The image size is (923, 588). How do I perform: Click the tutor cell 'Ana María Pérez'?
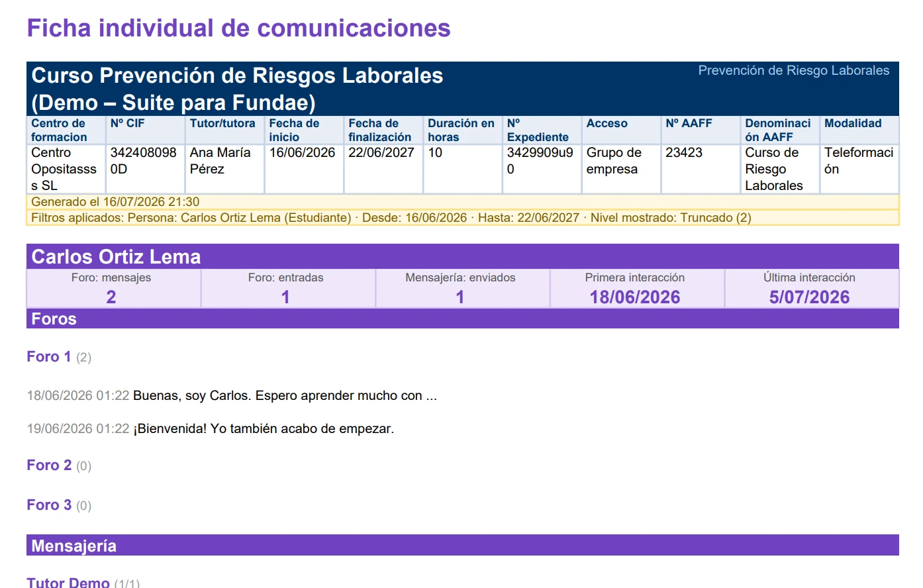pyautogui.click(x=225, y=169)
